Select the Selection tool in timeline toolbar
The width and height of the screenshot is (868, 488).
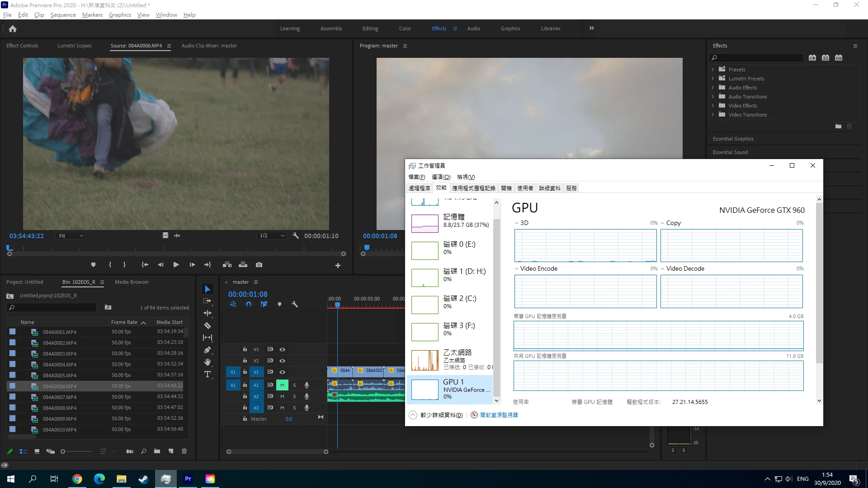coord(208,288)
